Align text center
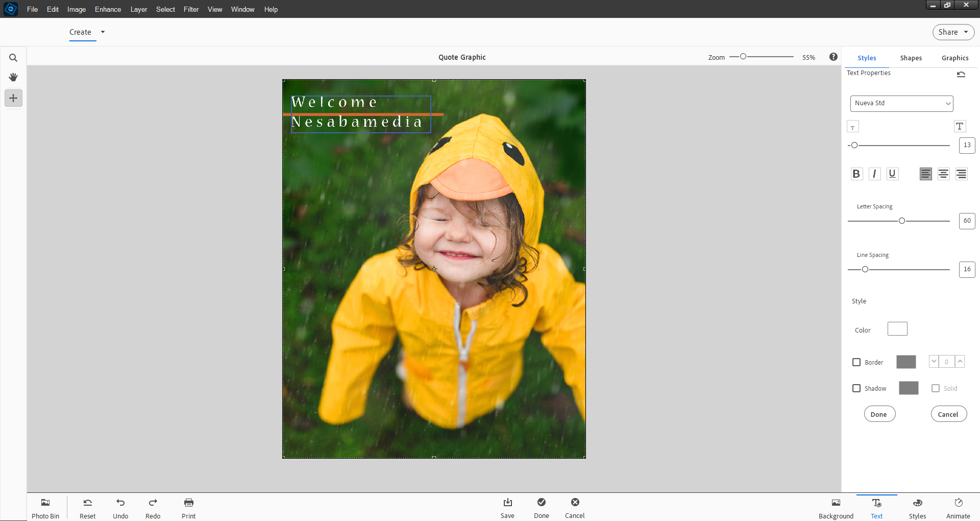Screen dimensions: 980x521 [944, 174]
